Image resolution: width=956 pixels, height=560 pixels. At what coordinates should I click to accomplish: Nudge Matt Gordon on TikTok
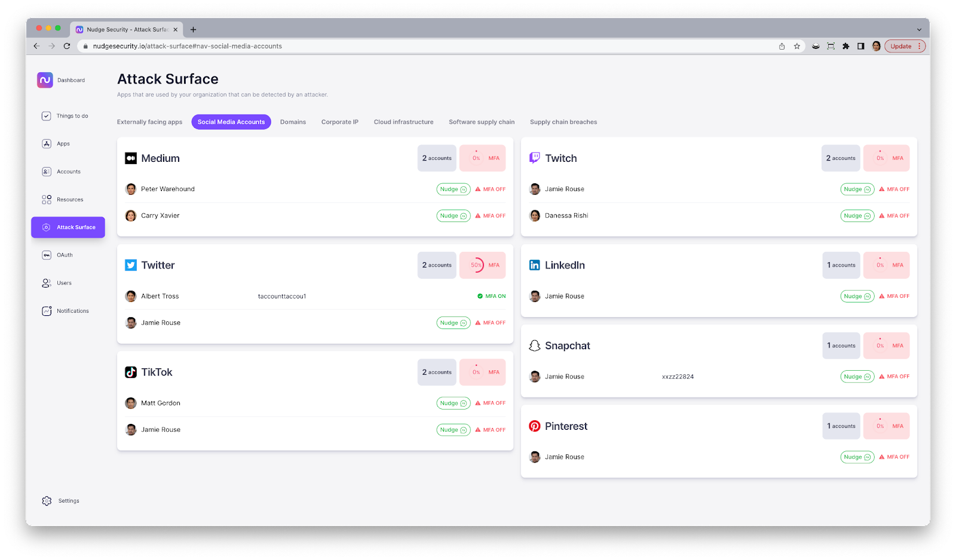(454, 404)
